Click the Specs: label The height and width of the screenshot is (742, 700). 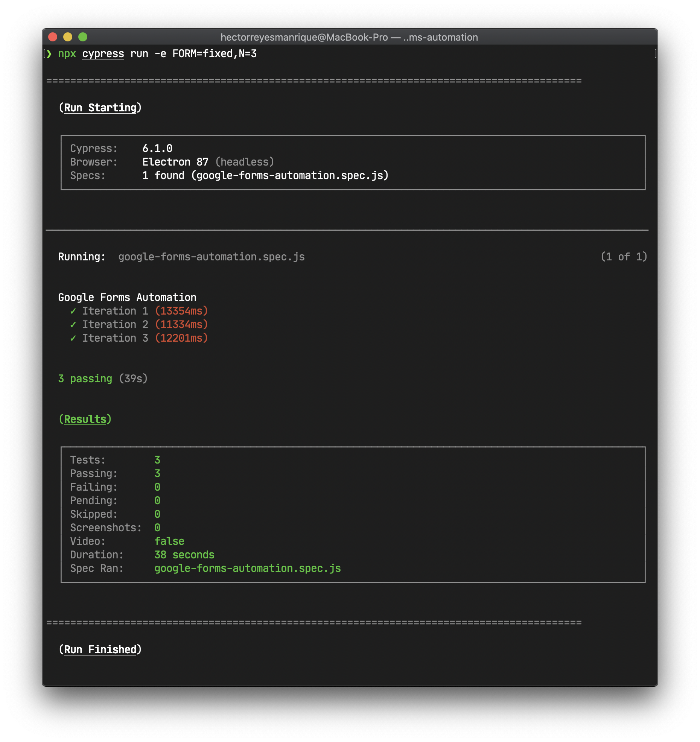[88, 175]
